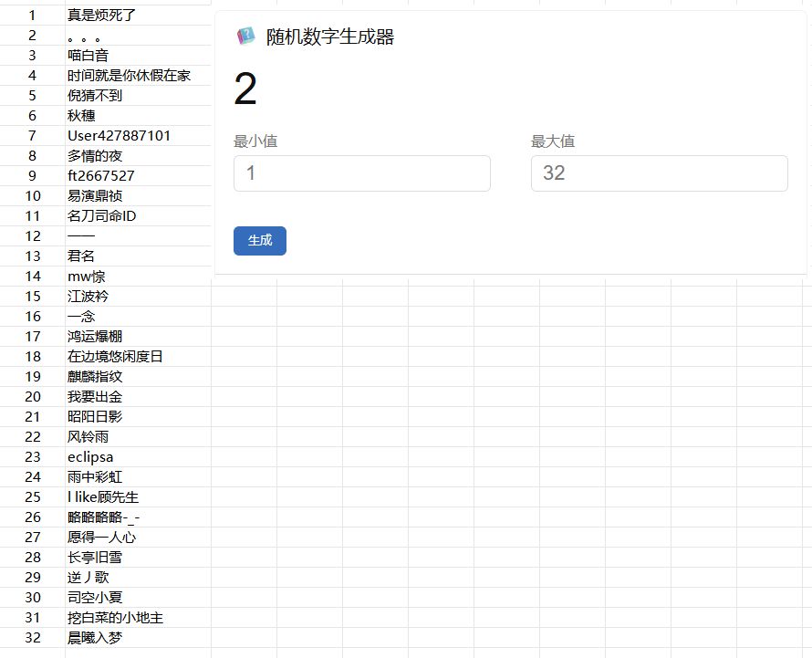
Task: Select cell with 易演鼎祯
Action: pos(139,196)
